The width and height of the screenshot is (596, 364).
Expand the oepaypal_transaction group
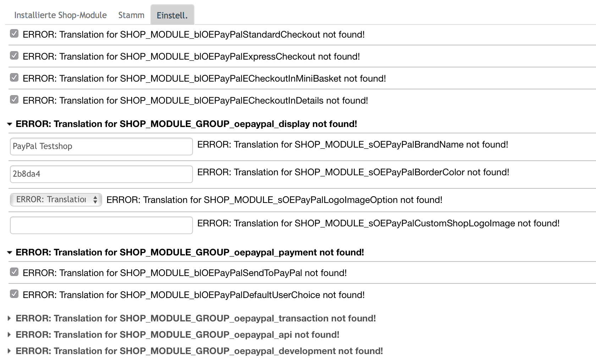click(x=10, y=319)
